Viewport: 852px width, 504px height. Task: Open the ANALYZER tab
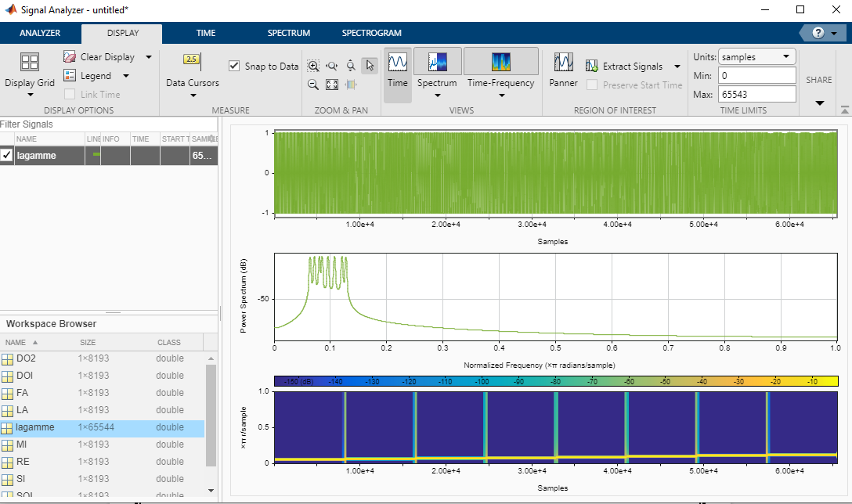click(x=40, y=33)
